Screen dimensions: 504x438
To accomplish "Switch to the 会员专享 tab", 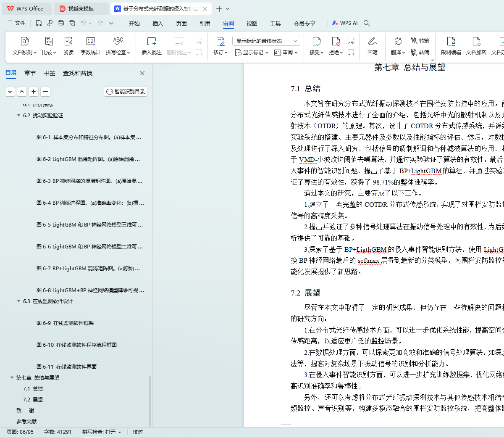I will coord(304,24).
